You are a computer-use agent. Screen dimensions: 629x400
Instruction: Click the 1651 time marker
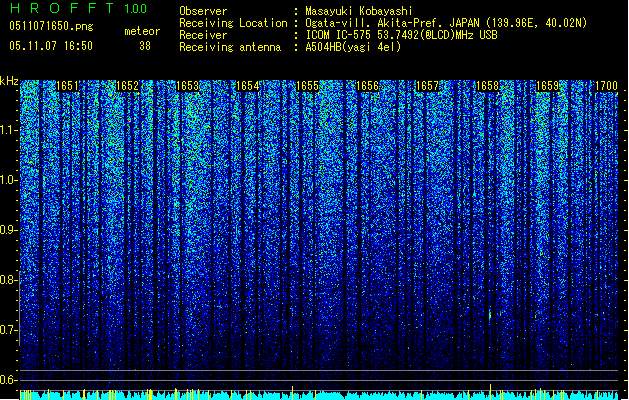pyautogui.click(x=67, y=86)
